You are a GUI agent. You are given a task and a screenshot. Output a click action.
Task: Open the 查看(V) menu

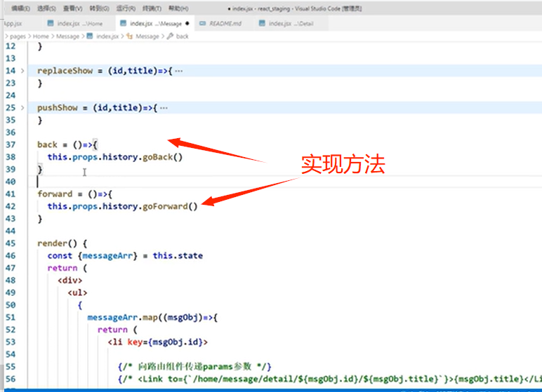pos(72,8)
